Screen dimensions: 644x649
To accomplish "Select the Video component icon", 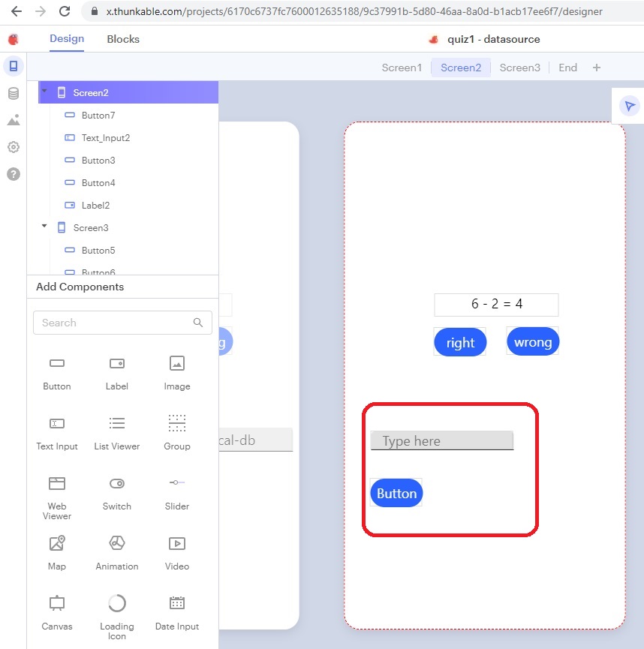I will 177,544.
